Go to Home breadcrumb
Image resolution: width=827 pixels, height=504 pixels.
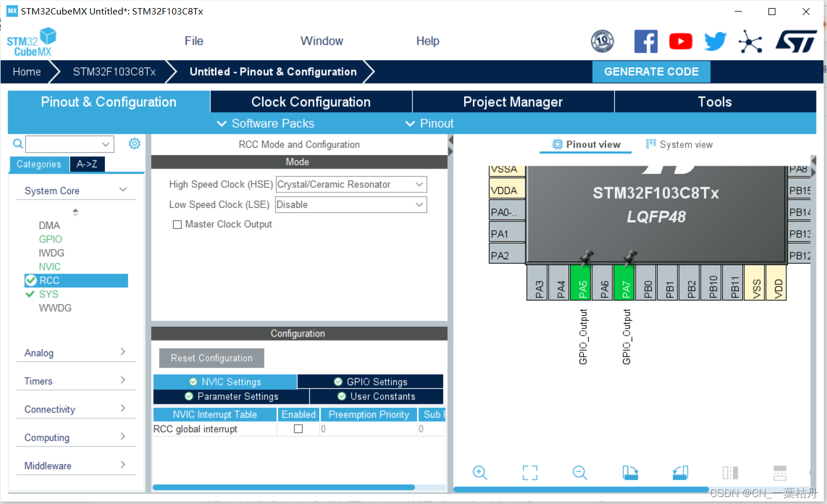(27, 72)
